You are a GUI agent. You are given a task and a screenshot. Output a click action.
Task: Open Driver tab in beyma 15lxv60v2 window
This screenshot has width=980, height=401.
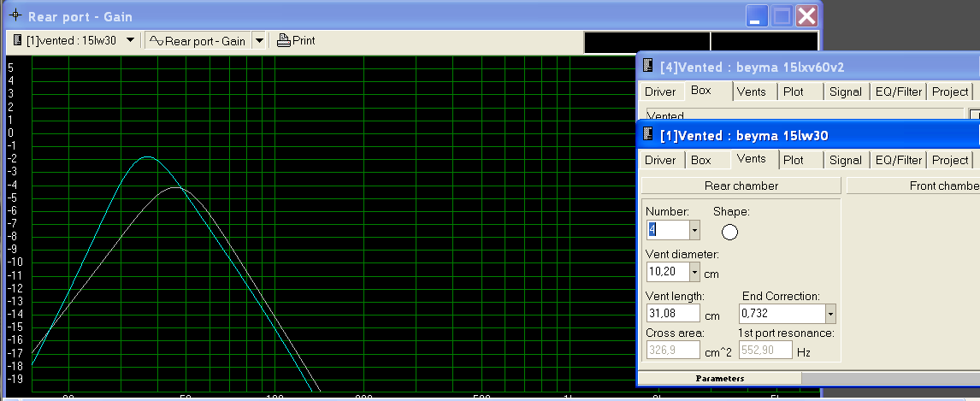click(x=660, y=91)
